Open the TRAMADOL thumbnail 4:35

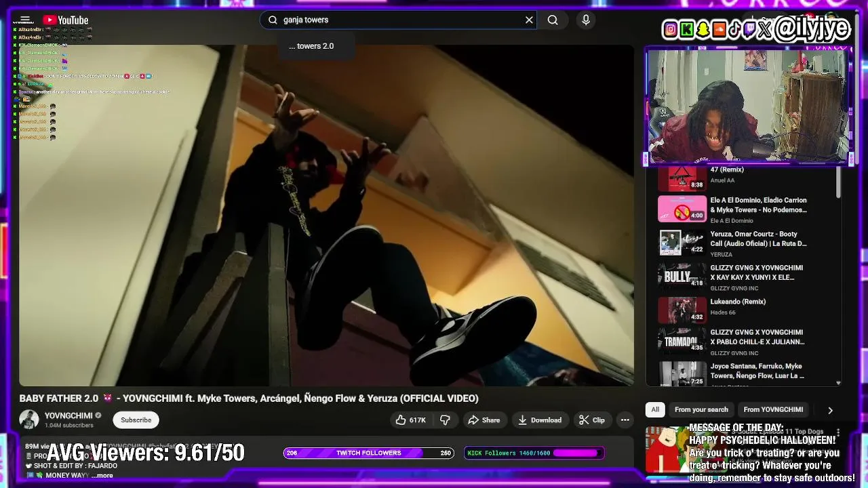pyautogui.click(x=682, y=341)
